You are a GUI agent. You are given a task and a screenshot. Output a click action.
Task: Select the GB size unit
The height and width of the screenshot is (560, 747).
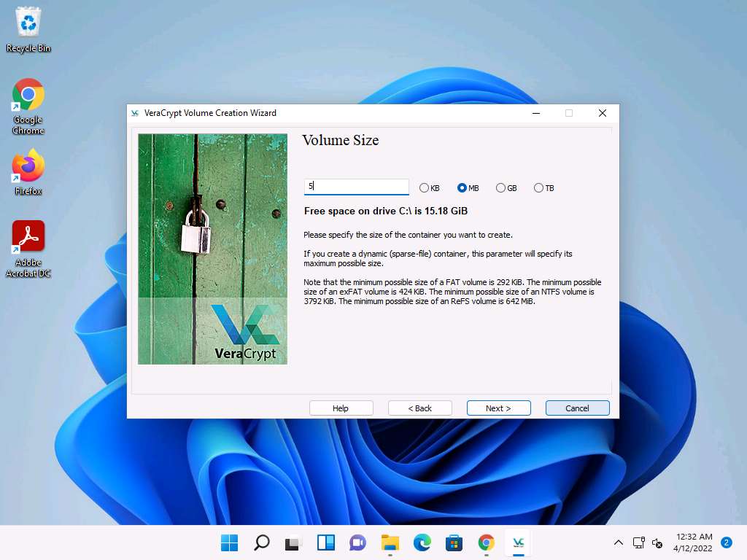[x=500, y=188]
